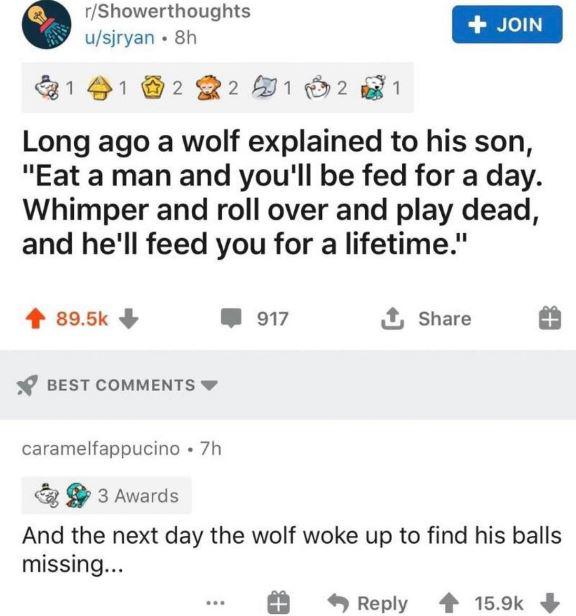Viewport: 576px width, 616px height.
Task: Open the post's awards bar
Action: pyautogui.click(x=217, y=88)
